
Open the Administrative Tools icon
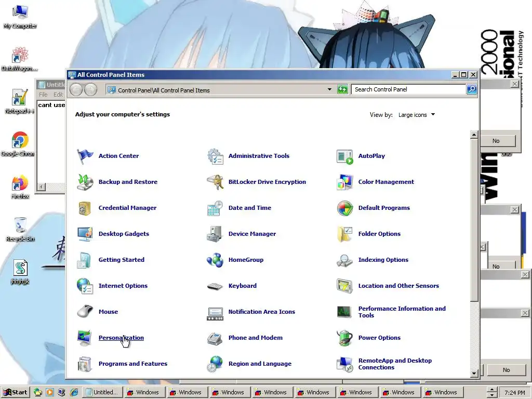tap(215, 156)
